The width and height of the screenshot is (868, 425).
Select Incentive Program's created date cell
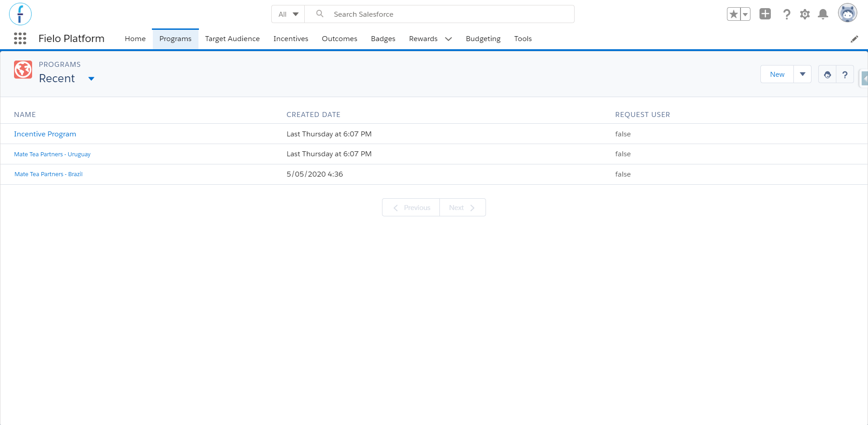click(329, 134)
